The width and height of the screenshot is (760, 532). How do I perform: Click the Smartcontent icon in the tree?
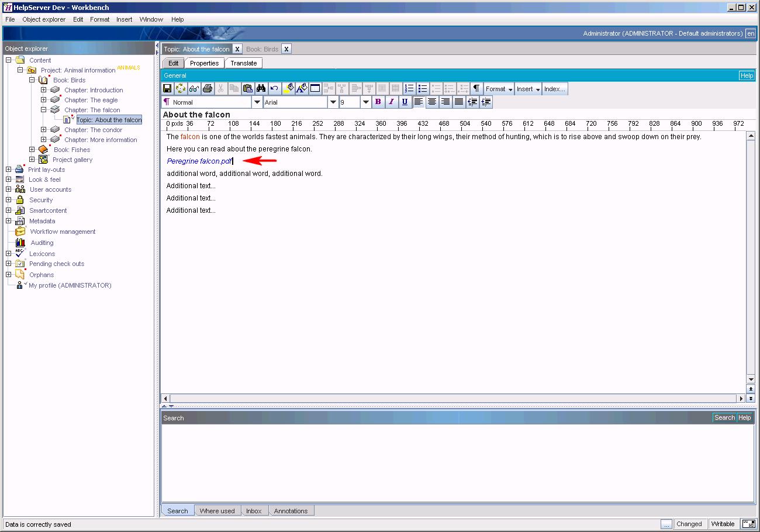[x=20, y=210]
